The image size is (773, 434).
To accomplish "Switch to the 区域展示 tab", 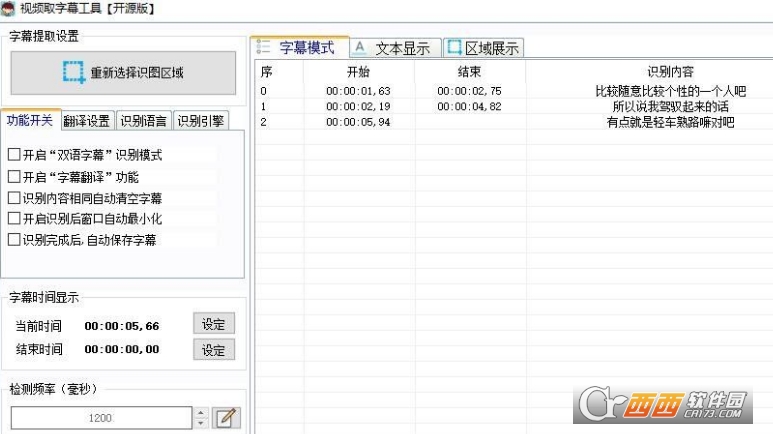I will point(484,48).
